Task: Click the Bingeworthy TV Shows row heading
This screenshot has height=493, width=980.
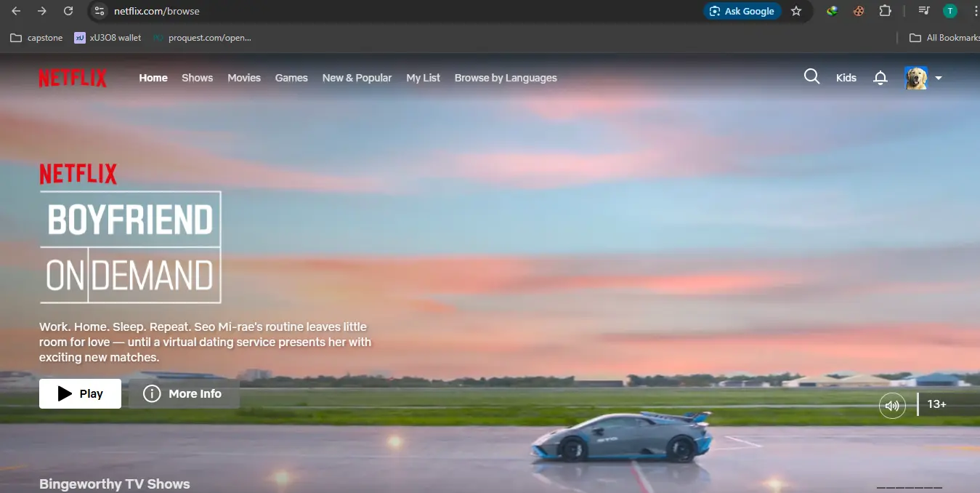Action: [x=115, y=484]
